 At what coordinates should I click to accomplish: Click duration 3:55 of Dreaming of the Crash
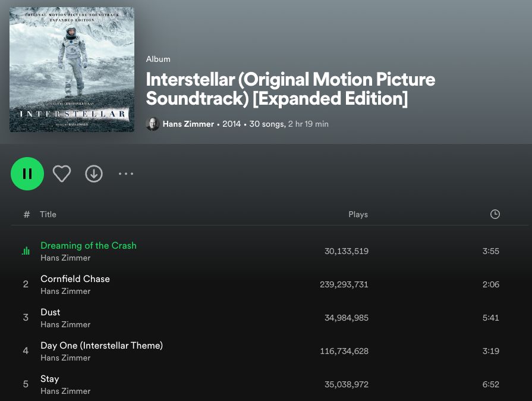point(490,251)
